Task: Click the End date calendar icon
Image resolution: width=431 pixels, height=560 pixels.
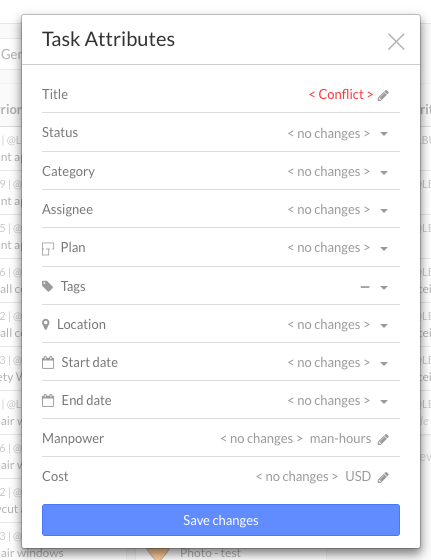Action: (x=48, y=400)
